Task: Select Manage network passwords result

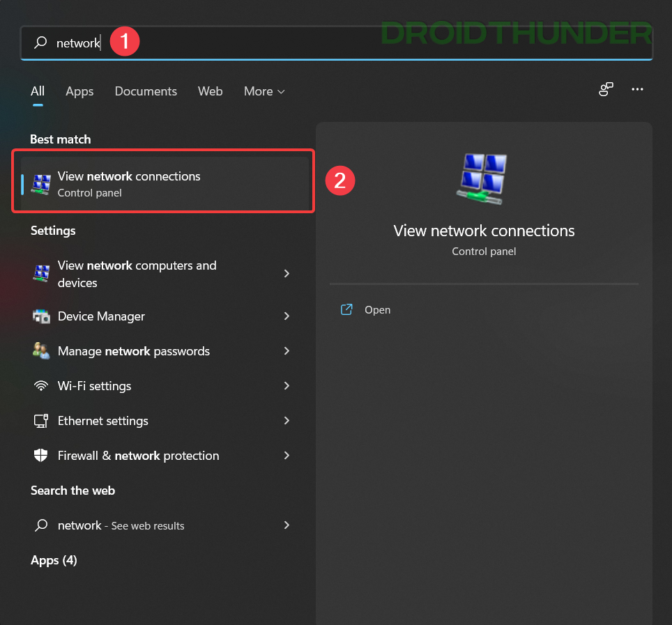Action: [165, 351]
